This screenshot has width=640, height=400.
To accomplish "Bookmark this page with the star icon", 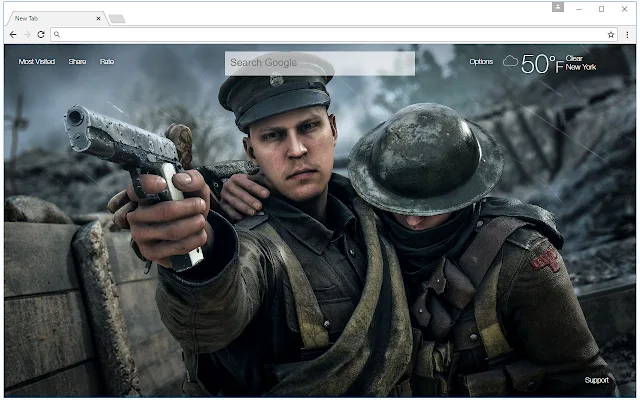I will point(611,35).
